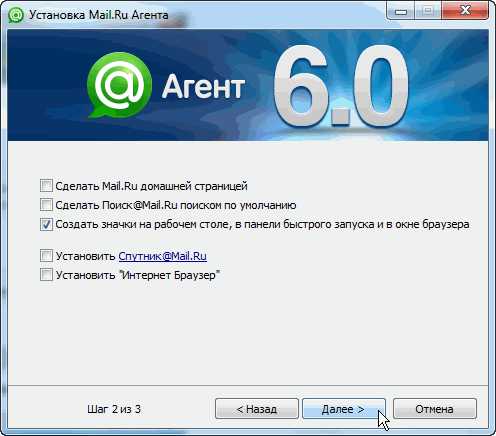Viewport: 496px width, 436px height.
Task: Click the greyed-out maximize window button
Action: pyautogui.click(x=428, y=11)
